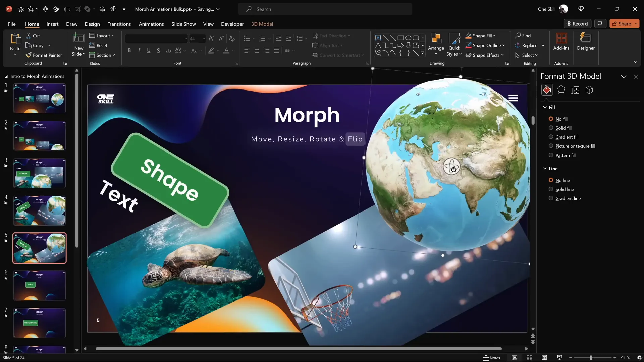Collapse Intro to Morph Animations section
This screenshot has height=362, width=644.
(x=6, y=76)
